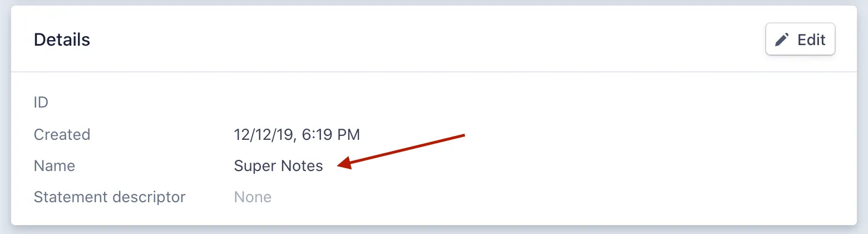Click the empty ID value area

pos(278,103)
